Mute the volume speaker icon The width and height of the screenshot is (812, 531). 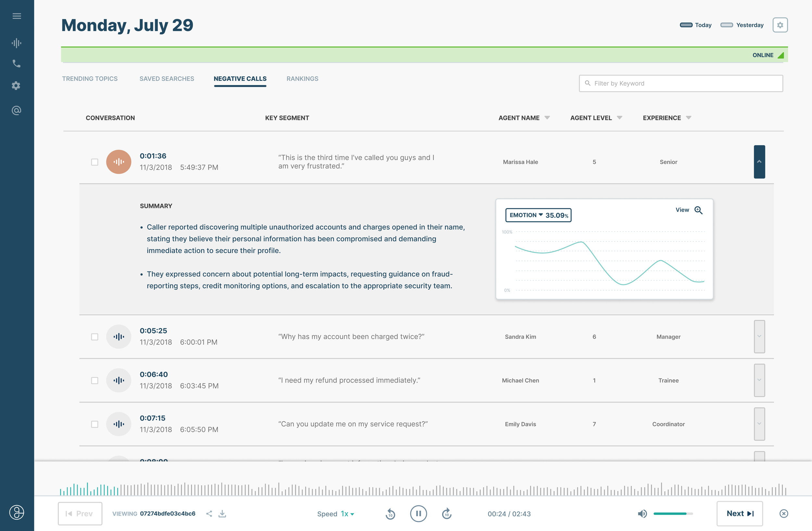642,513
